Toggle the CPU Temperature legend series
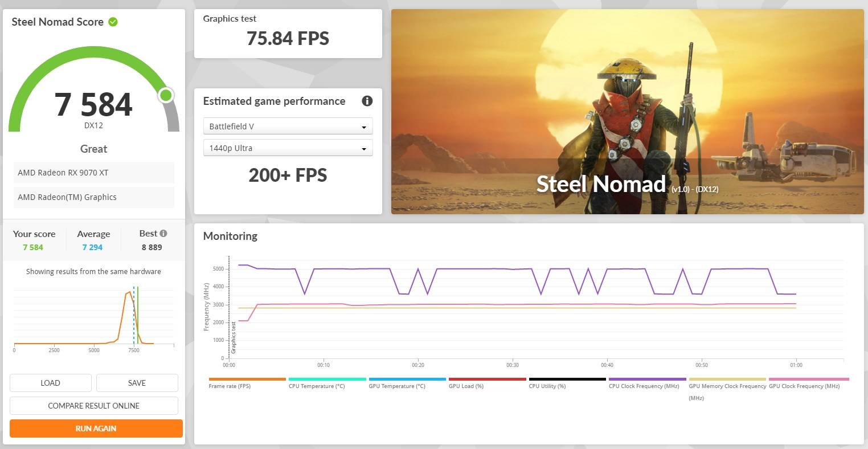This screenshot has width=868, height=449. tap(327, 379)
